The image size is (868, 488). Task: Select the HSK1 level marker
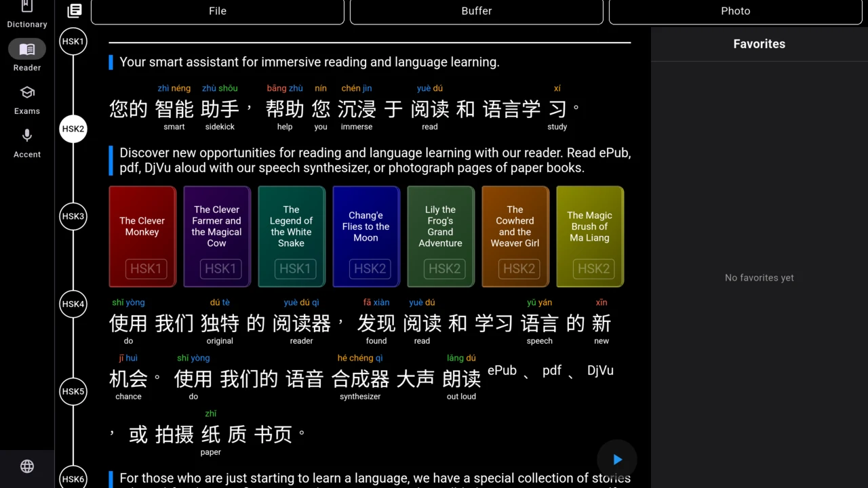[73, 41]
